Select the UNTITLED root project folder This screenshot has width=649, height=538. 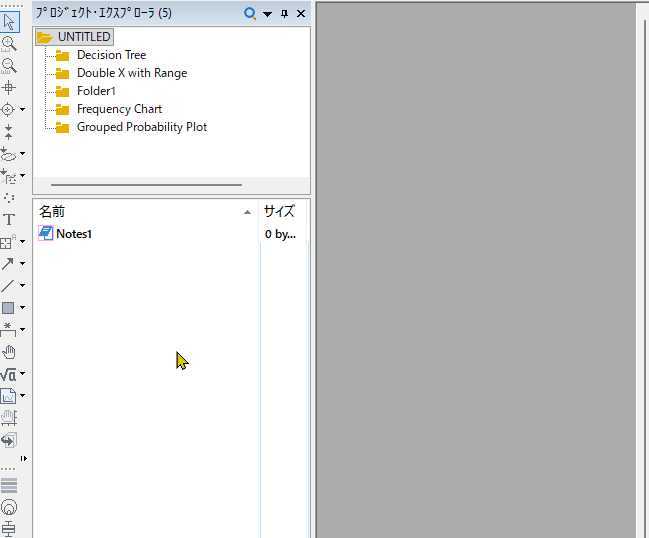click(x=75, y=37)
